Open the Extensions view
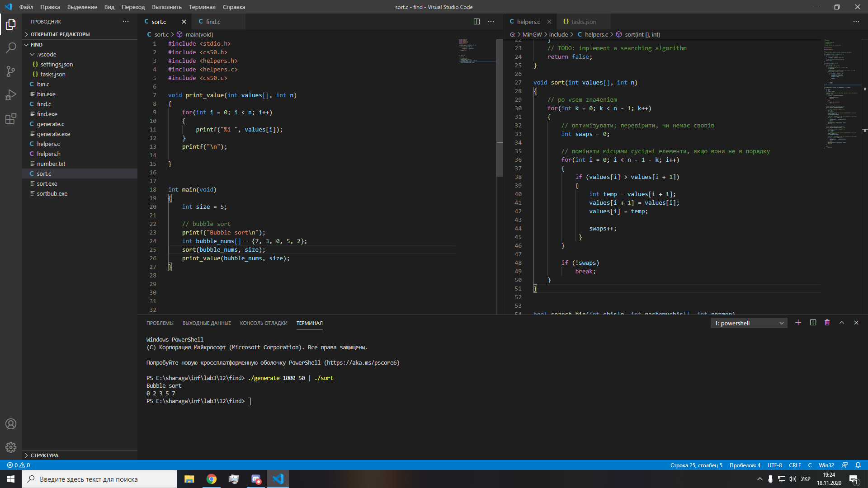Image resolution: width=868 pixels, height=488 pixels. click(x=11, y=119)
